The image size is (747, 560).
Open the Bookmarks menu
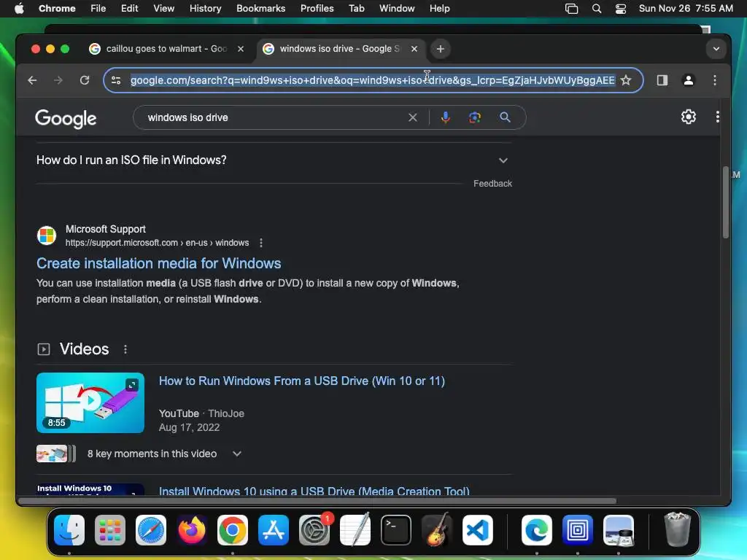(260, 9)
